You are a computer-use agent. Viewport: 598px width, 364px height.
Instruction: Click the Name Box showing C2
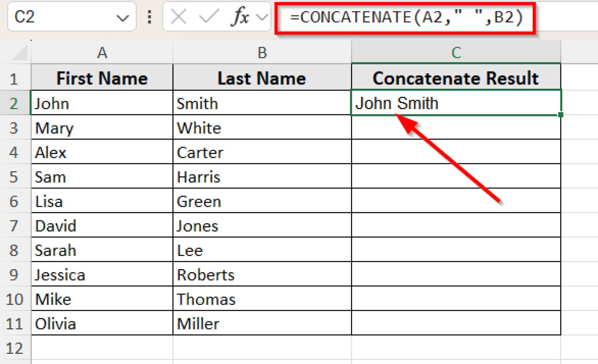(x=58, y=17)
